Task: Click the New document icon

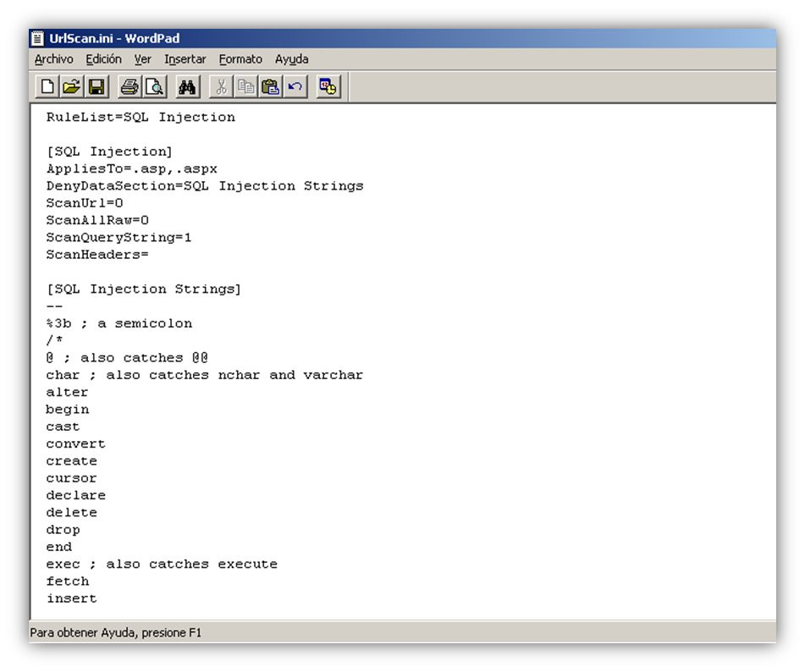Action: coord(47,87)
